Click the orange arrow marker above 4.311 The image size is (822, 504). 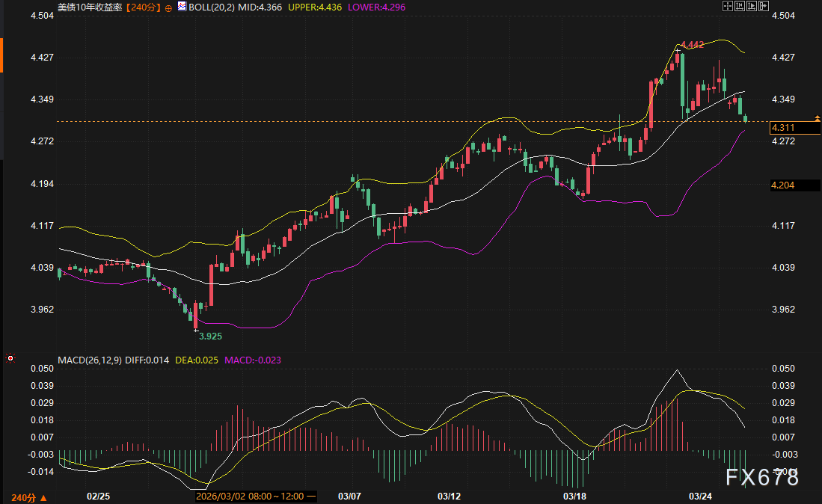(817, 118)
